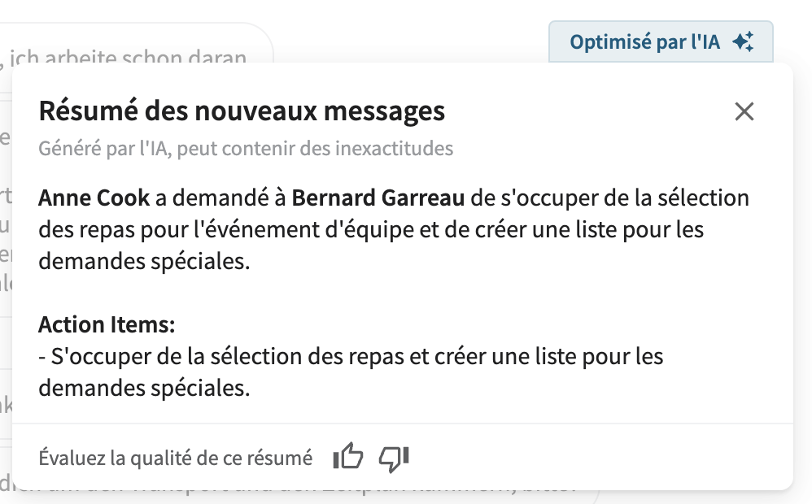Screen dimensions: 812x504
Task: Click the word "inexactitudes" in the disclaimer
Action: [x=402, y=149]
